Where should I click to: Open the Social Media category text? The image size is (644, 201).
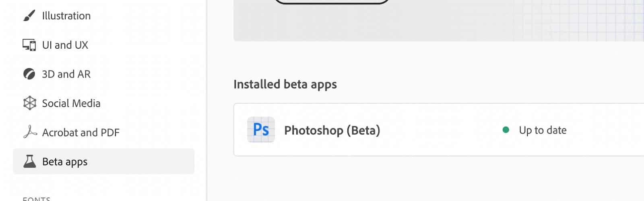tap(71, 103)
